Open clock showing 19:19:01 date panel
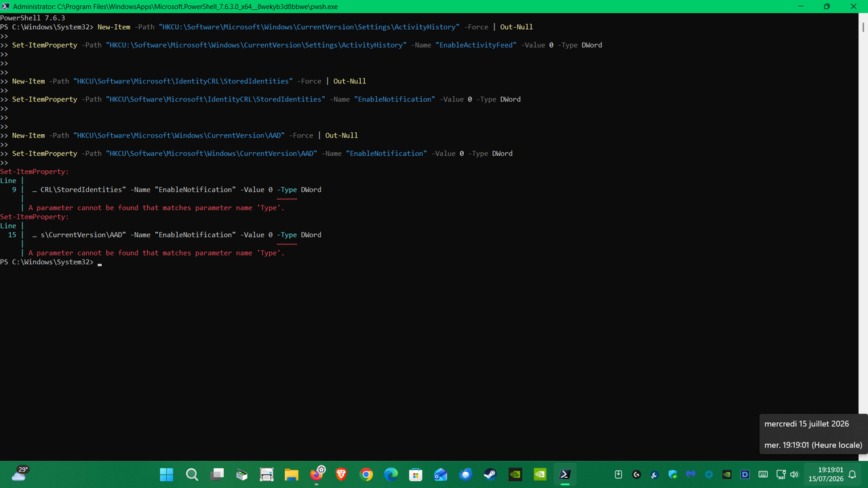Viewport: 868px width, 488px height. pos(830,474)
